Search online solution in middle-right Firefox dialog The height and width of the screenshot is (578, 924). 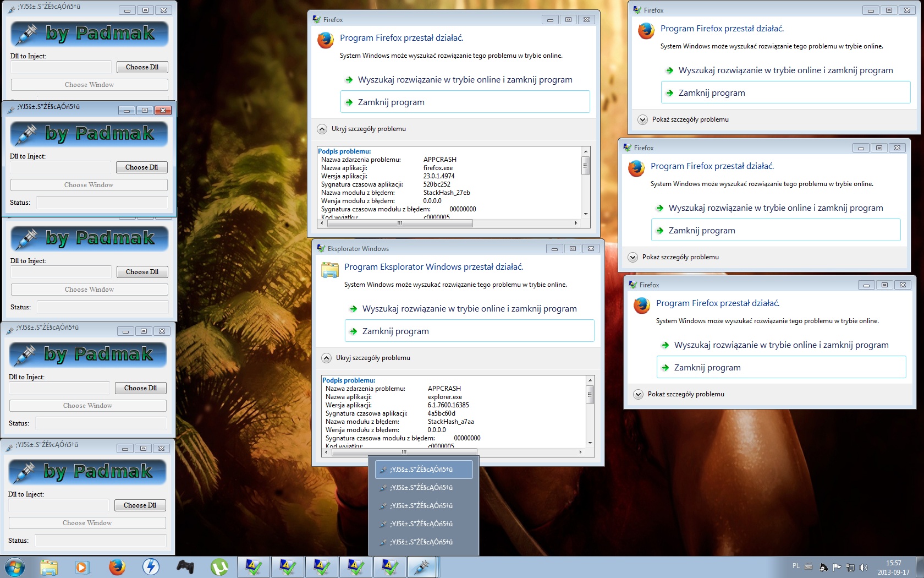(x=776, y=208)
